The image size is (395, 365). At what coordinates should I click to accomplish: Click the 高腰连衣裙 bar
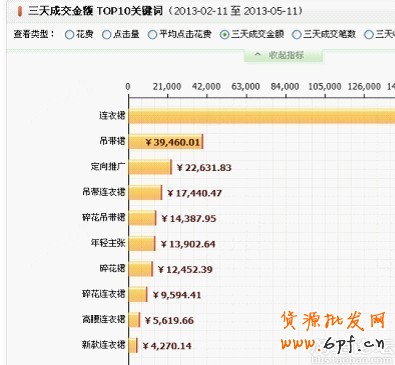134,320
